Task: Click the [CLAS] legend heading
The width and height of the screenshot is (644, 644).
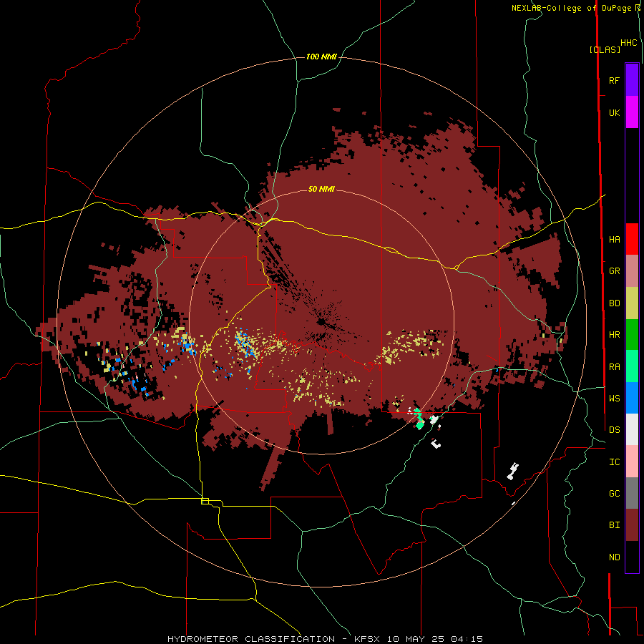Action: click(605, 49)
